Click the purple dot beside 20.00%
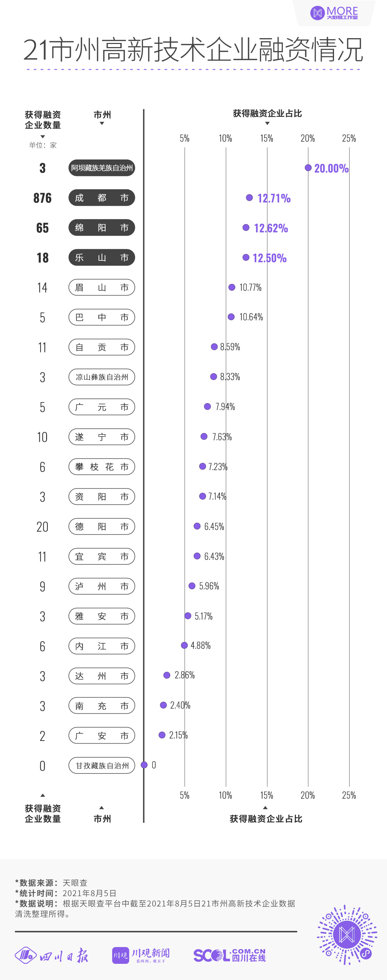Viewport: 387px width, 980px height. point(308,168)
